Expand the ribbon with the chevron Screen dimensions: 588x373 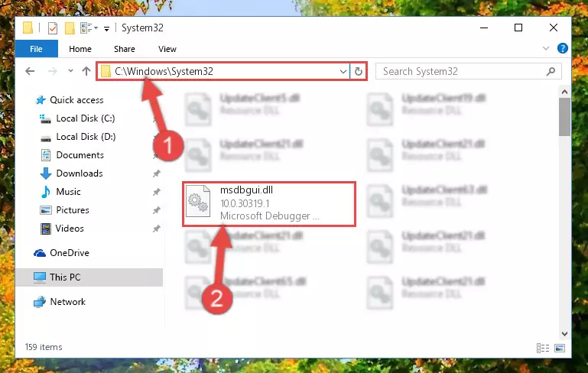[546, 48]
